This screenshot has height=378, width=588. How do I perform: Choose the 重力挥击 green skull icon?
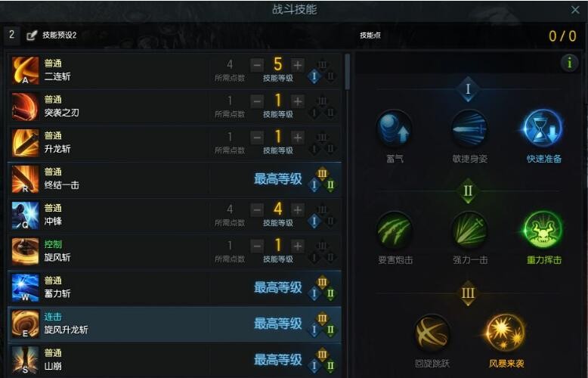click(x=543, y=230)
